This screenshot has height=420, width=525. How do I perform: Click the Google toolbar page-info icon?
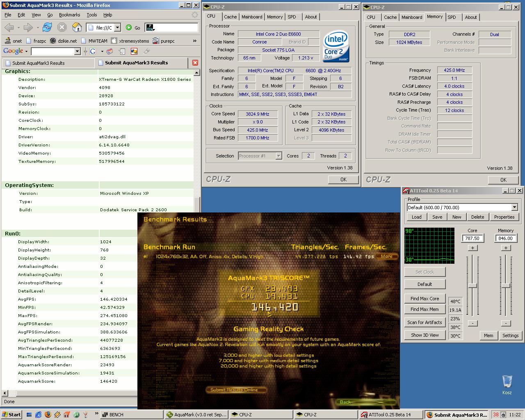[122, 51]
